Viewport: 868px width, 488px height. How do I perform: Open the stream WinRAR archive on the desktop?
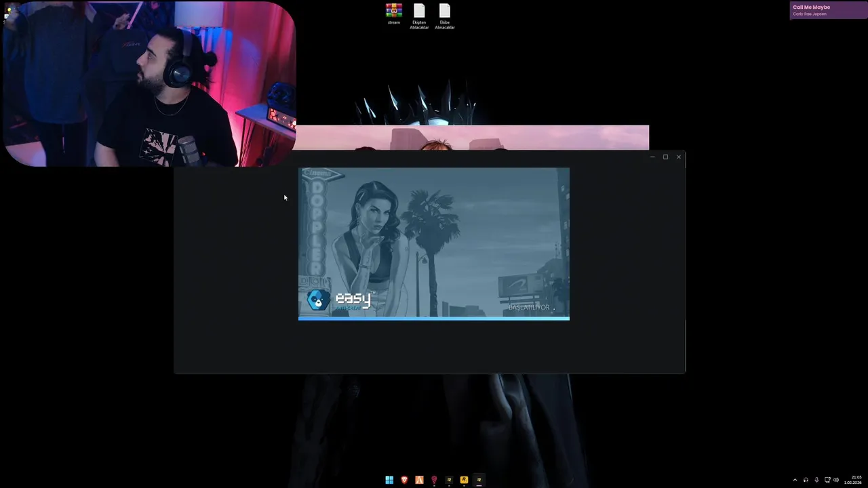pyautogui.click(x=394, y=14)
